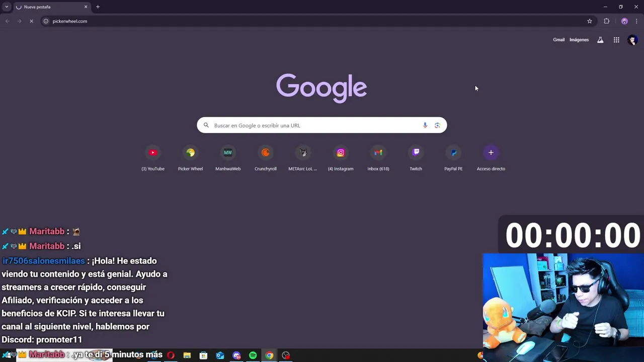Open the Google account avatar
The height and width of the screenshot is (362, 644).
tap(632, 40)
